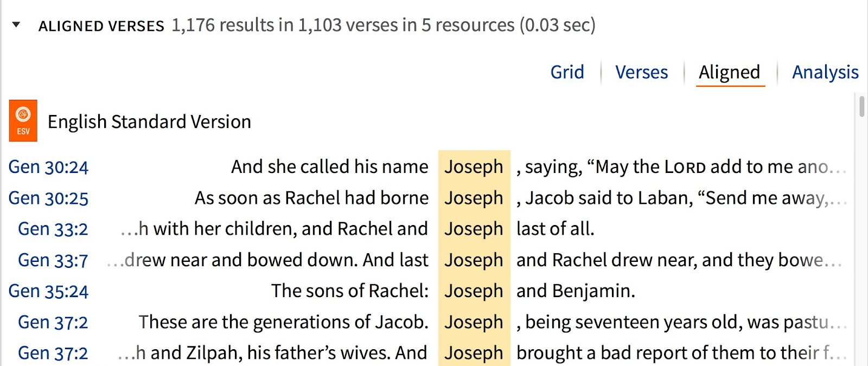Select the Aligned view tab
Image resolution: width=868 pixels, height=366 pixels.
730,72
